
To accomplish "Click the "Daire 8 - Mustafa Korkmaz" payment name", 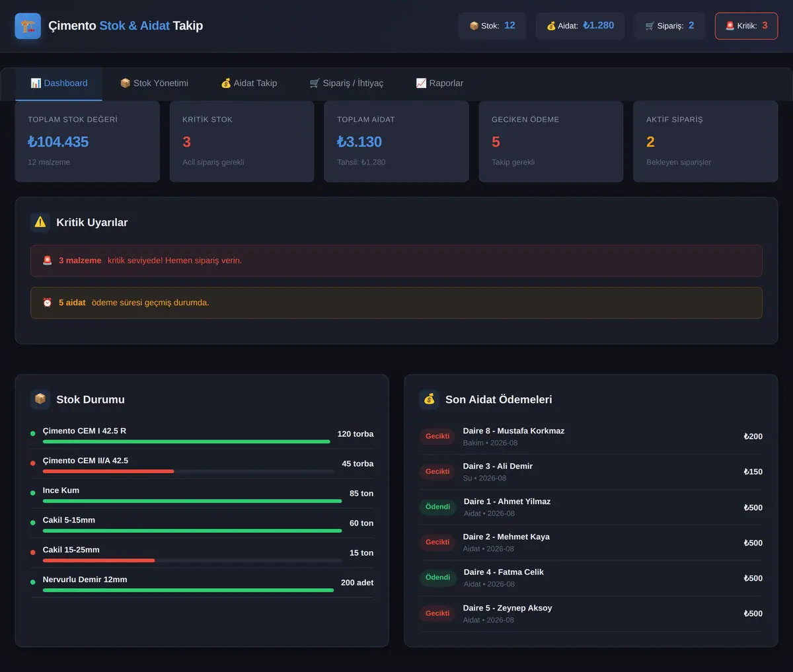I will tap(513, 431).
